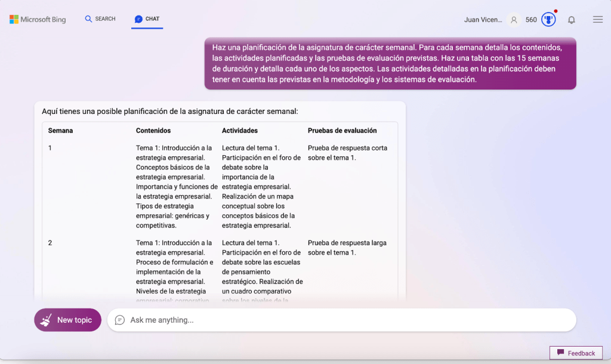Click the Microsoft Bing logo
611x364 pixels.
[x=38, y=19]
